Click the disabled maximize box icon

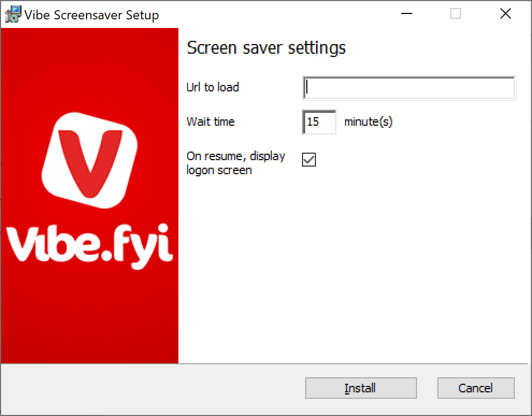pos(455,13)
